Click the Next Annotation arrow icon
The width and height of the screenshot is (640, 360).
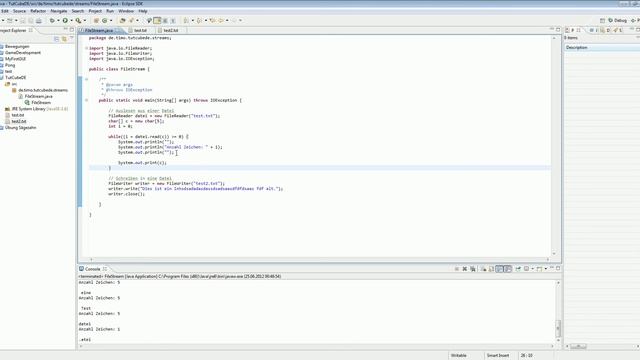click(186, 20)
